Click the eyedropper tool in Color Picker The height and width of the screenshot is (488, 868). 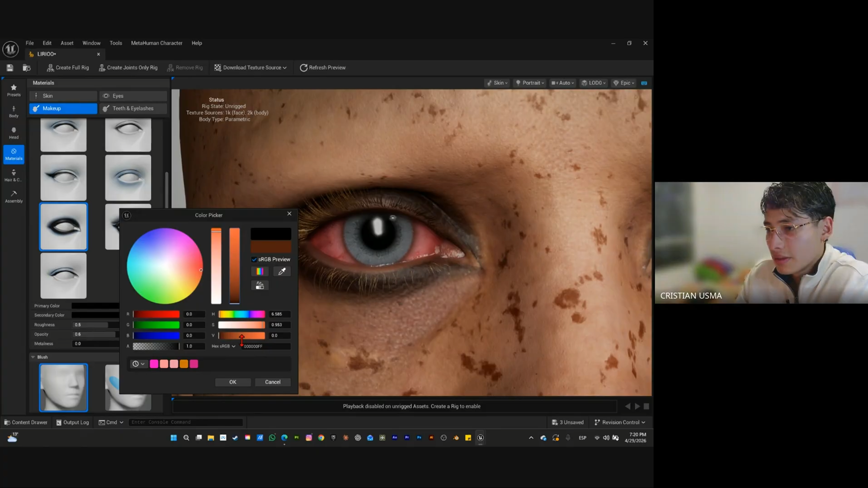point(282,272)
